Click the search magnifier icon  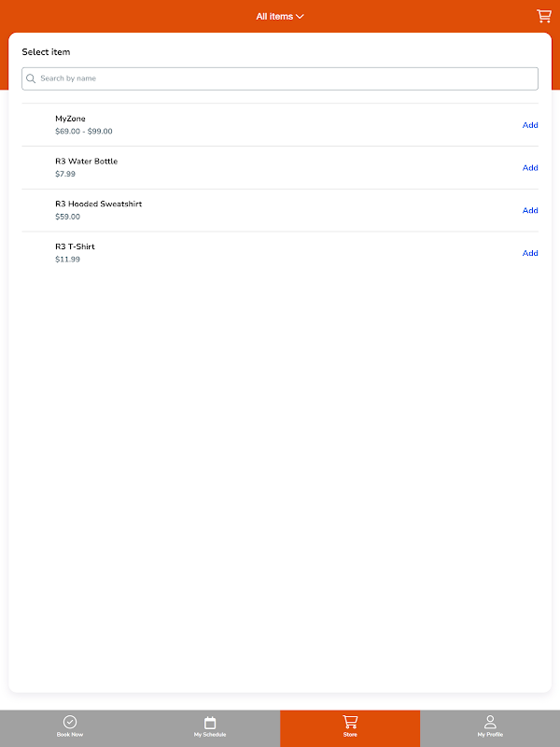point(32,78)
